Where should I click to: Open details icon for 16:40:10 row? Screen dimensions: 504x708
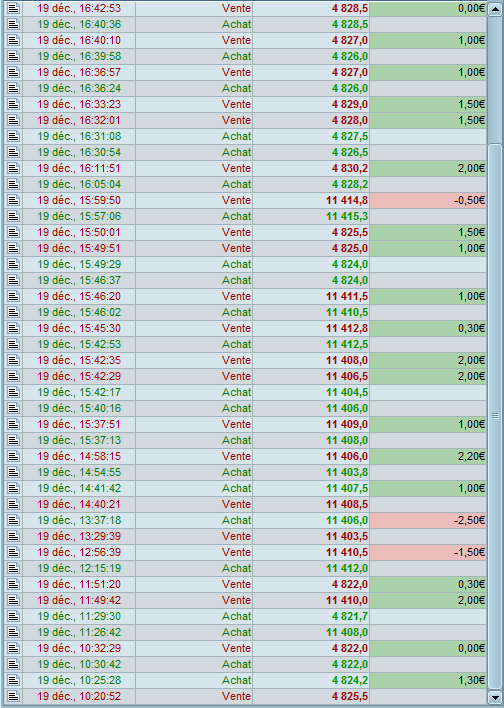click(x=14, y=40)
